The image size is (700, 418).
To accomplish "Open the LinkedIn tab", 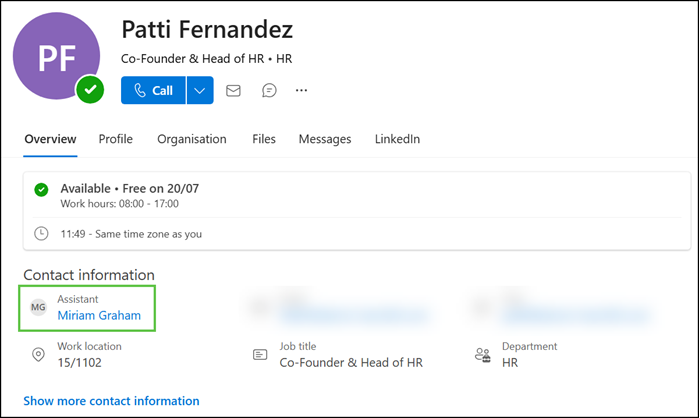I will pyautogui.click(x=397, y=139).
